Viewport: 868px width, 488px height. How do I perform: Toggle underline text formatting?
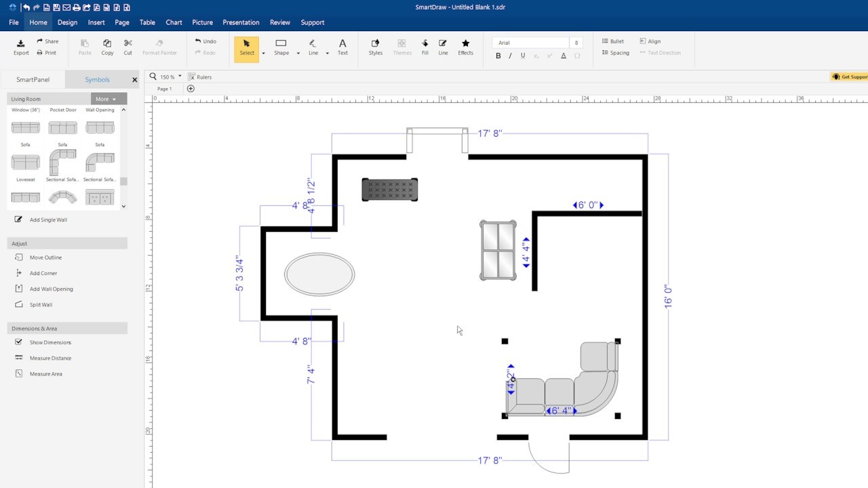pyautogui.click(x=522, y=56)
